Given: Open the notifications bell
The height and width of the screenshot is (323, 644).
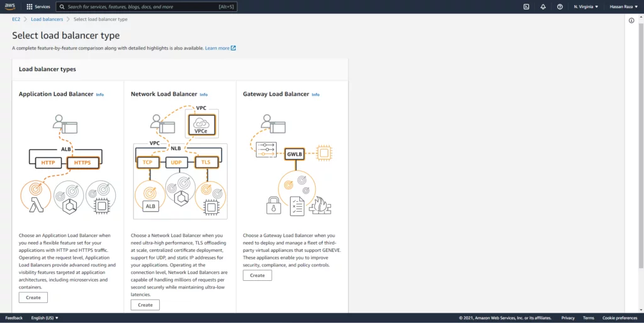Looking at the screenshot, I should (x=543, y=6).
